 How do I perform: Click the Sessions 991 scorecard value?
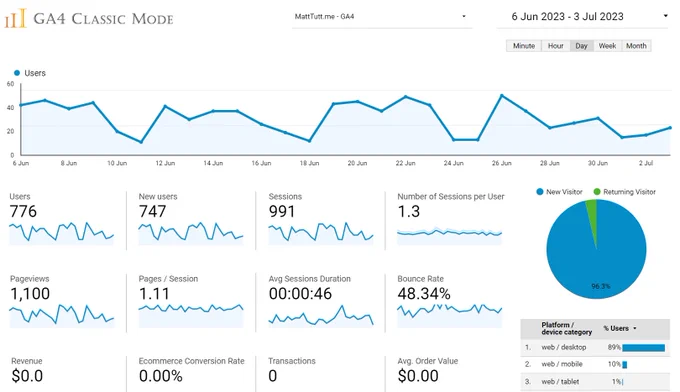282,212
